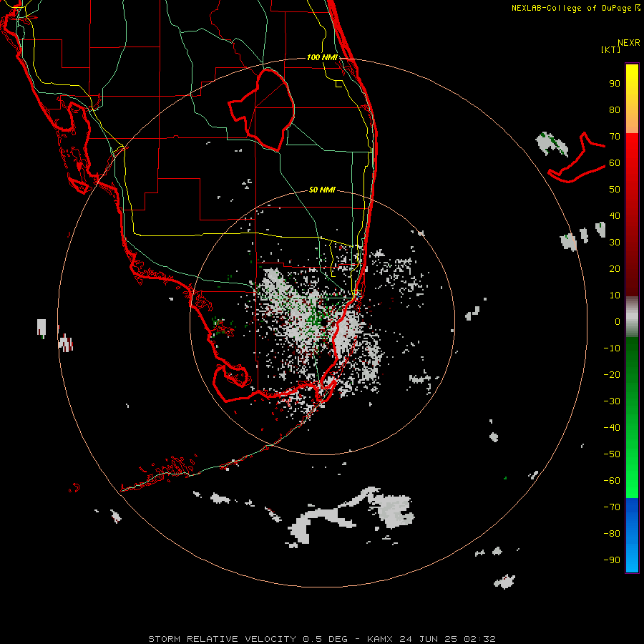The width and height of the screenshot is (644, 644).
Task: Click the '20' value on the velocity scale
Action: (x=615, y=269)
